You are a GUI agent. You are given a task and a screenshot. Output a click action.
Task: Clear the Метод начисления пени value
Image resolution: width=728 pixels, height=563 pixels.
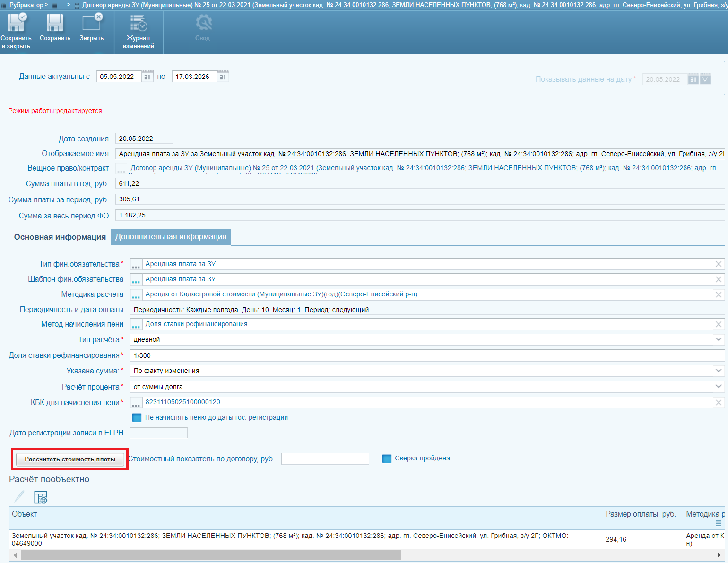[719, 324]
